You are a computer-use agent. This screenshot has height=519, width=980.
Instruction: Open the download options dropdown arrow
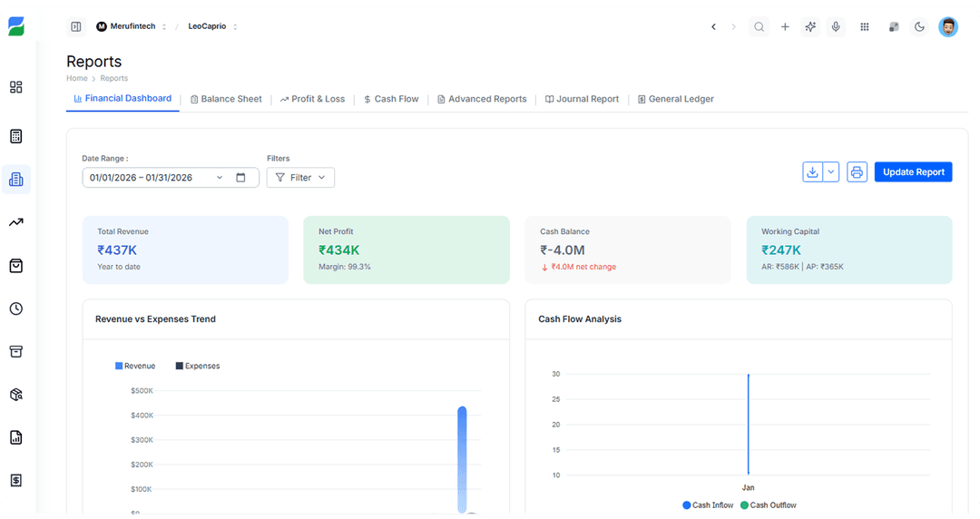click(830, 172)
